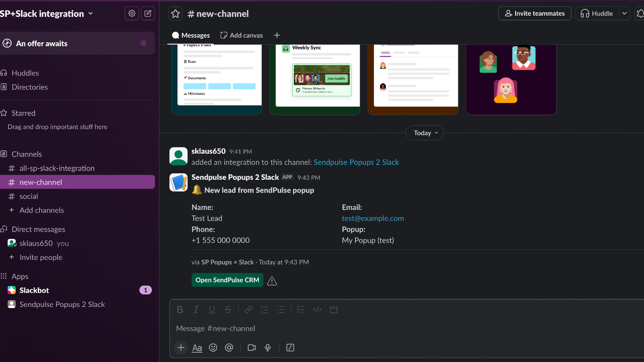Expand the Starred section

tap(23, 113)
